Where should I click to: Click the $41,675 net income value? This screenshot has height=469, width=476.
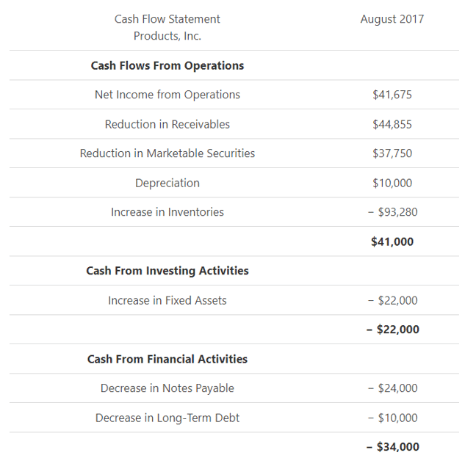pyautogui.click(x=392, y=95)
